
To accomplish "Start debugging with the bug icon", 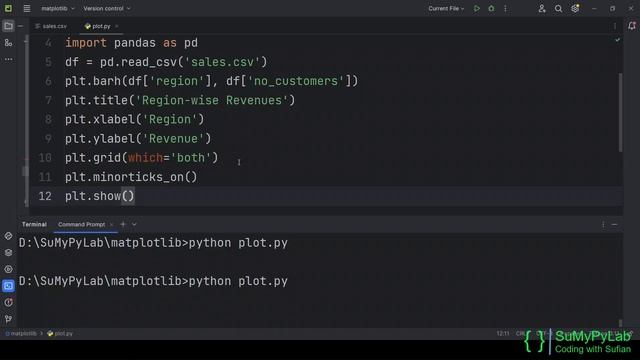I will 491,8.
